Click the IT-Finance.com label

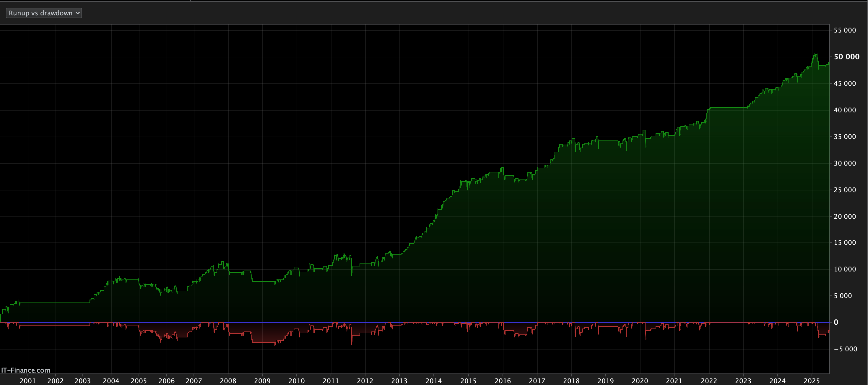tap(26, 370)
